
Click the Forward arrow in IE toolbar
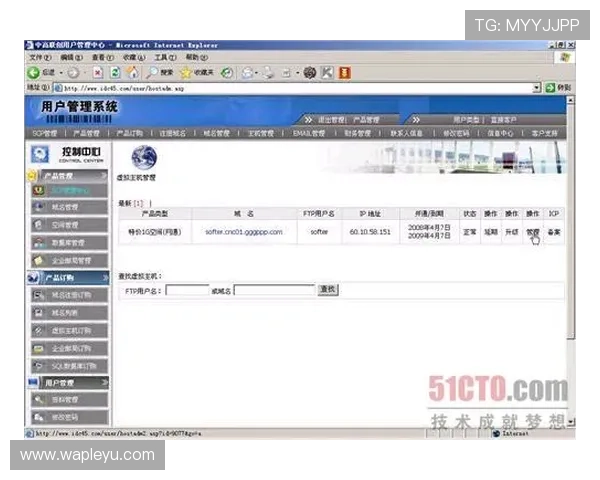(73, 73)
